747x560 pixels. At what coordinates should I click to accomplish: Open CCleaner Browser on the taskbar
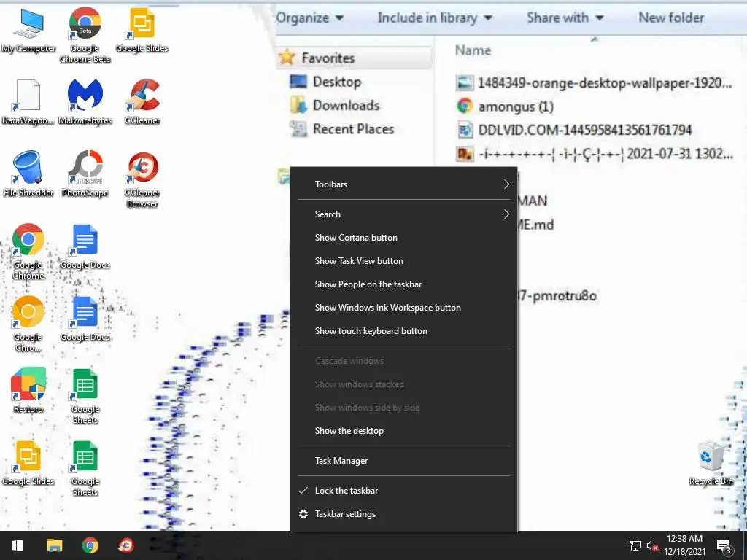tap(126, 545)
